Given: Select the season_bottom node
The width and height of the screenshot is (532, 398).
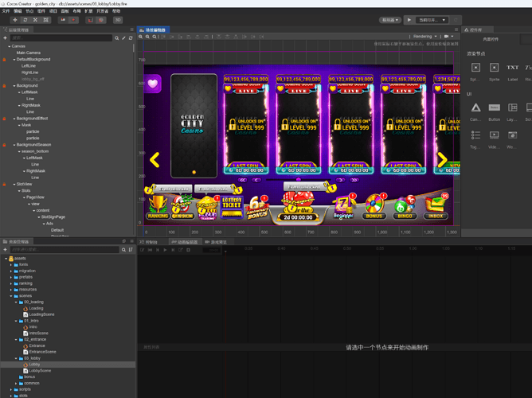Looking at the screenshot, I should pyautogui.click(x=35, y=151).
